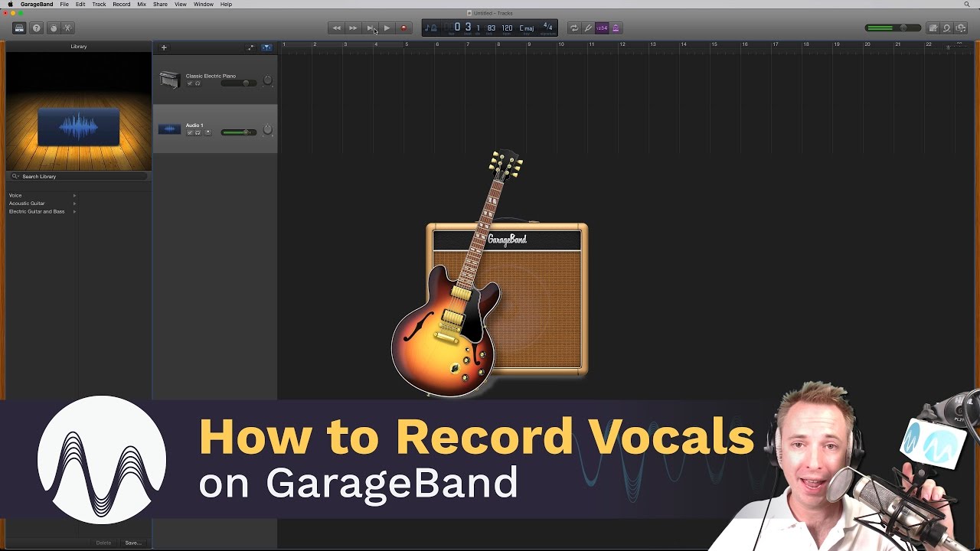This screenshot has height=551, width=980.
Task: Solo the Audio 1 track
Action: click(x=198, y=132)
